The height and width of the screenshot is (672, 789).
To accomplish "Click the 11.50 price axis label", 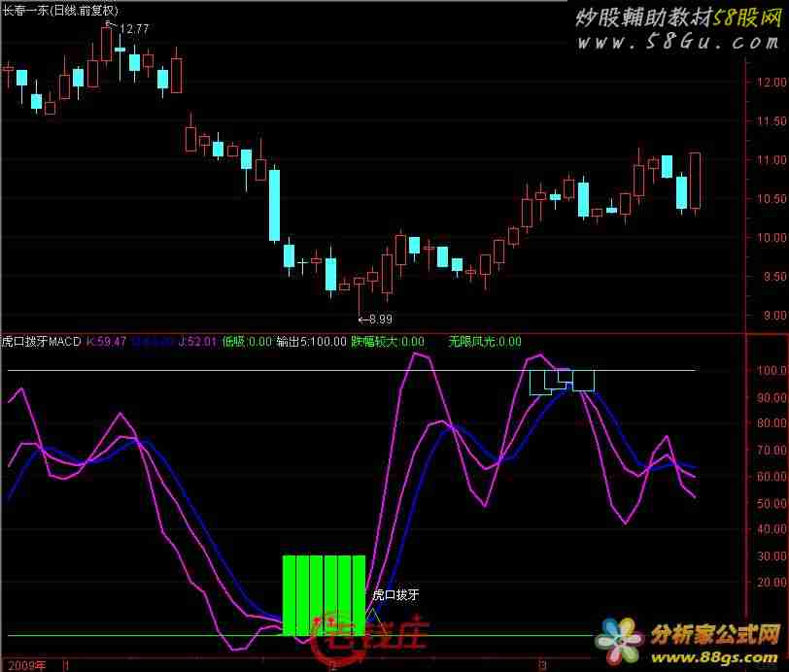I will [x=772, y=120].
